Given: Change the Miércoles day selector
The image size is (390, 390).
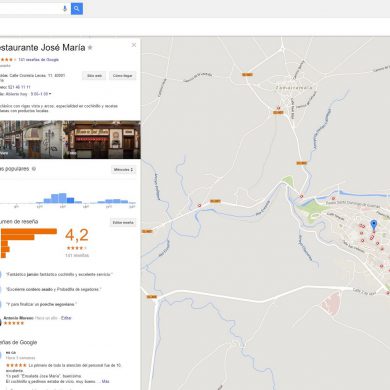Looking at the screenshot, I should pyautogui.click(x=123, y=170).
